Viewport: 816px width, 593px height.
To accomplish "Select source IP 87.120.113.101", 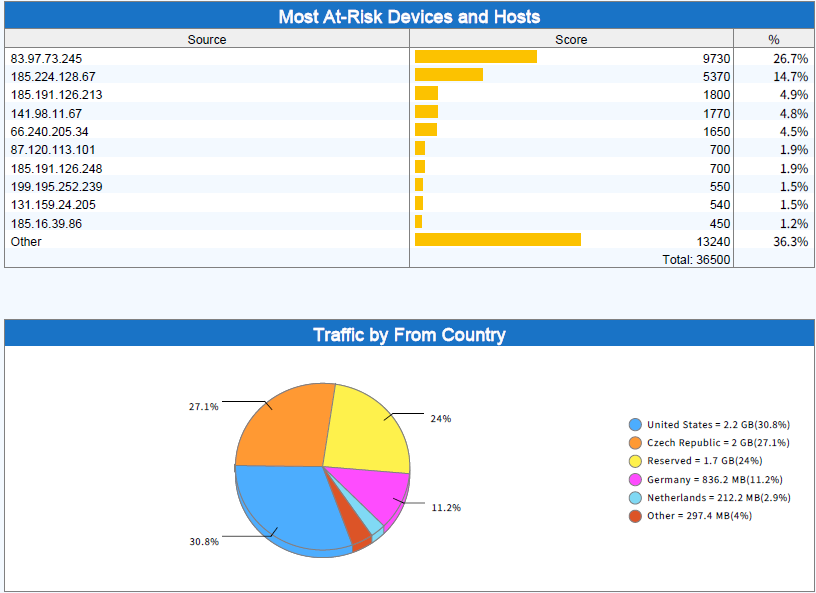I will (x=53, y=150).
